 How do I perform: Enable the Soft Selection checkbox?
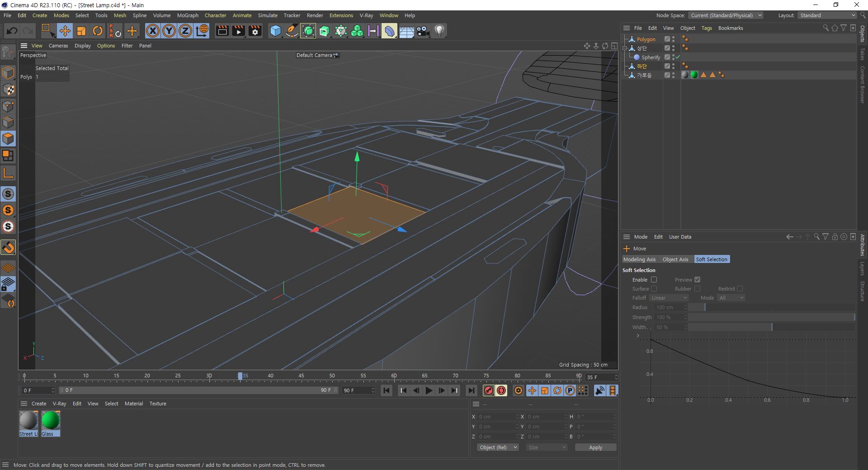click(x=654, y=280)
